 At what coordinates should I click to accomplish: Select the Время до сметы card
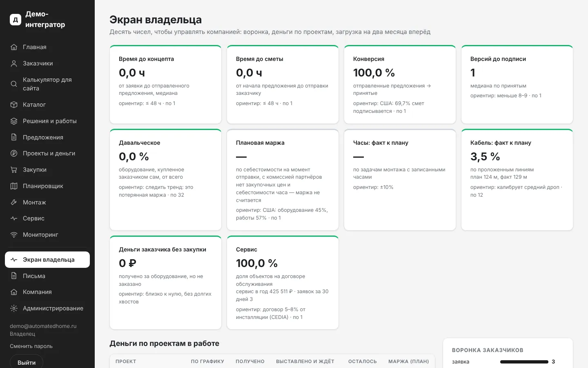coord(283,84)
